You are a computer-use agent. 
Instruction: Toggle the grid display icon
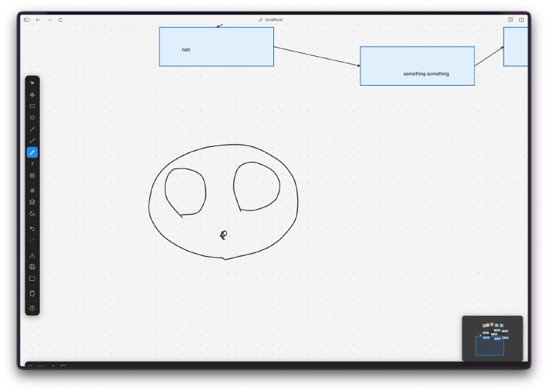(x=32, y=191)
